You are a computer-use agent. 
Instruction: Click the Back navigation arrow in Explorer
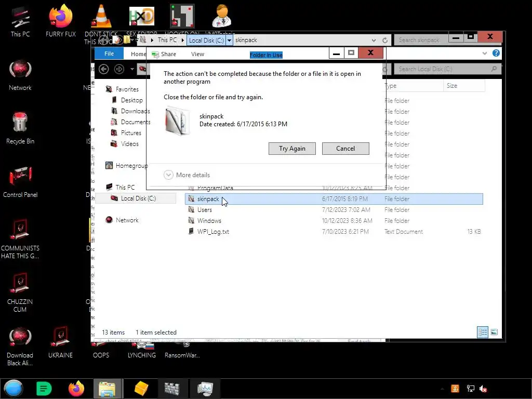coord(104,69)
